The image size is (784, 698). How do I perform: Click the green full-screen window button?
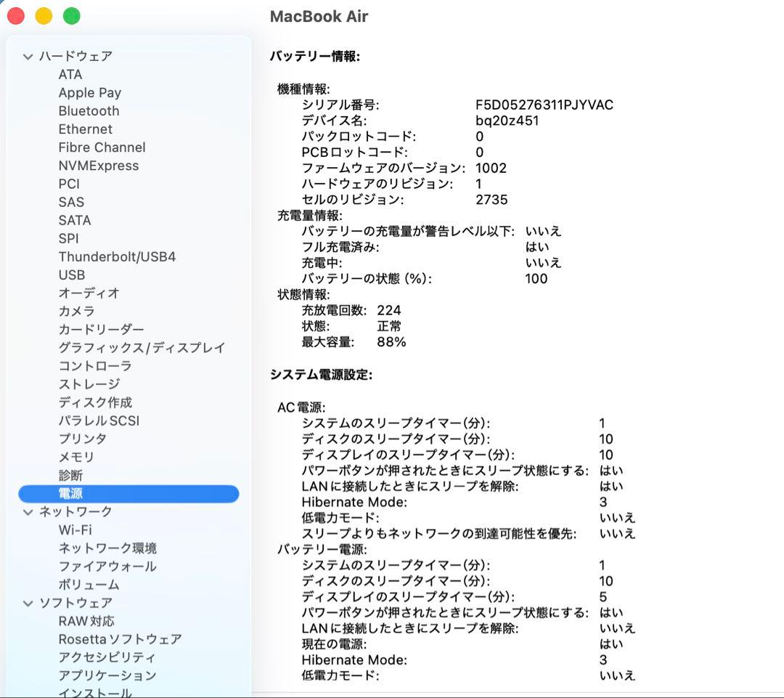pyautogui.click(x=71, y=15)
